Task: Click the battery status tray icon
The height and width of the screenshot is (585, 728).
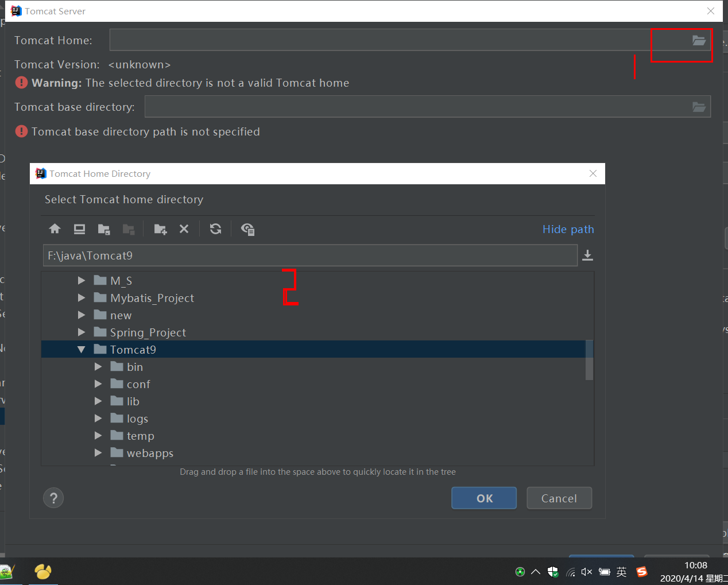Action: 604,572
